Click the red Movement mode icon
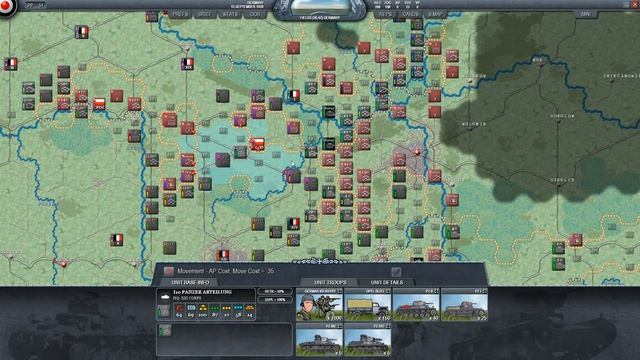Viewport: 640px width, 360px height. 169,271
